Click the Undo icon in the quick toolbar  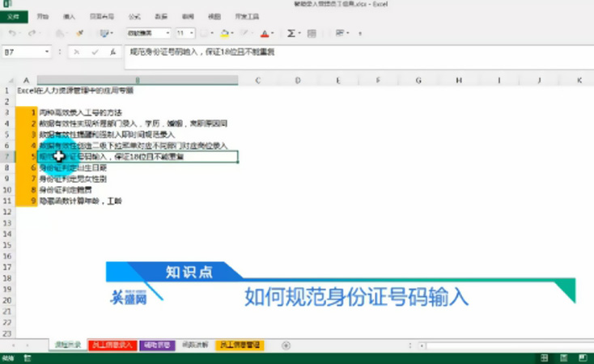12,33
